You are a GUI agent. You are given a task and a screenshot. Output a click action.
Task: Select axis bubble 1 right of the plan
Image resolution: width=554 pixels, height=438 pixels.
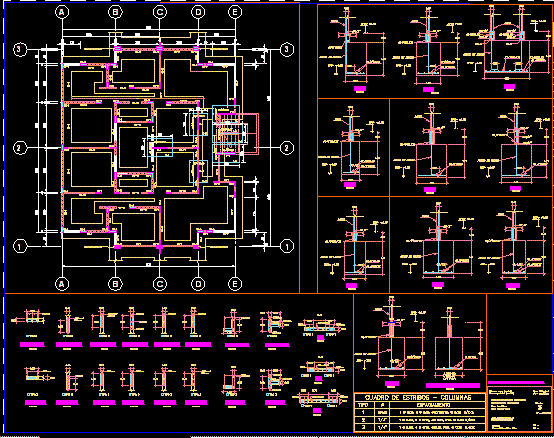click(x=287, y=246)
